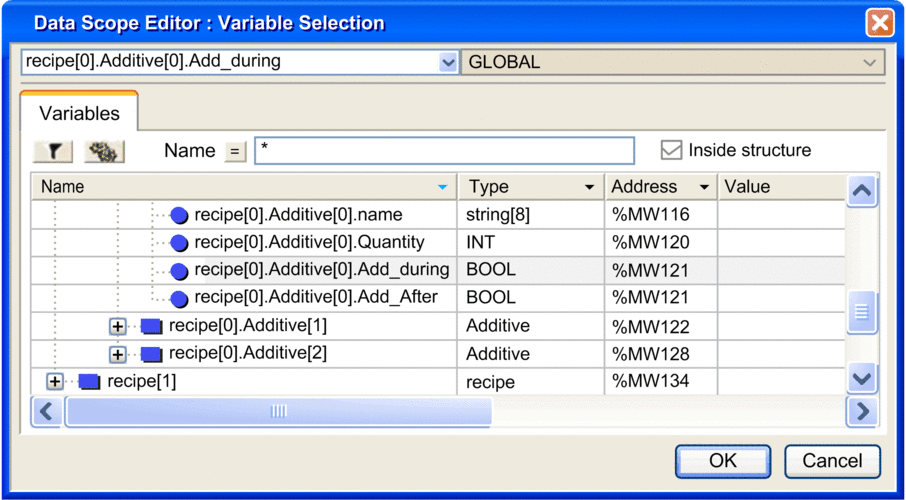Viewport: 906px width, 500px height.
Task: Click the icon button beside the filter funnel
Action: [x=105, y=151]
